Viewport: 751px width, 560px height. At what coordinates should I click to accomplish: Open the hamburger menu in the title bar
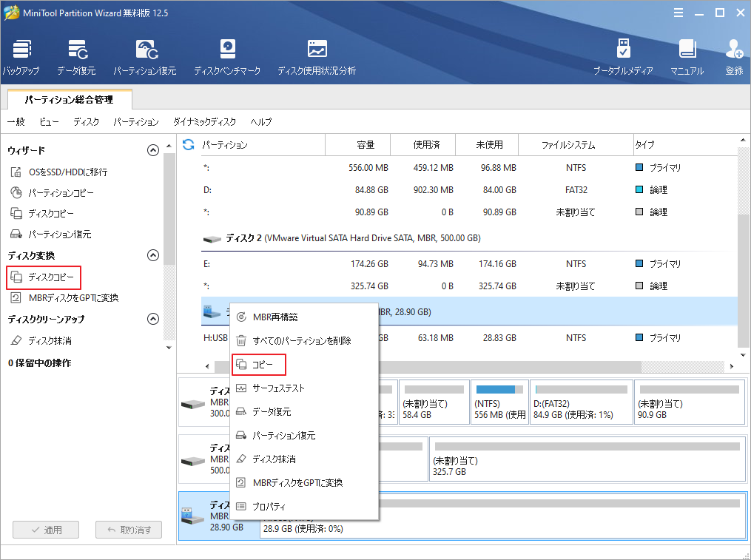pyautogui.click(x=678, y=13)
